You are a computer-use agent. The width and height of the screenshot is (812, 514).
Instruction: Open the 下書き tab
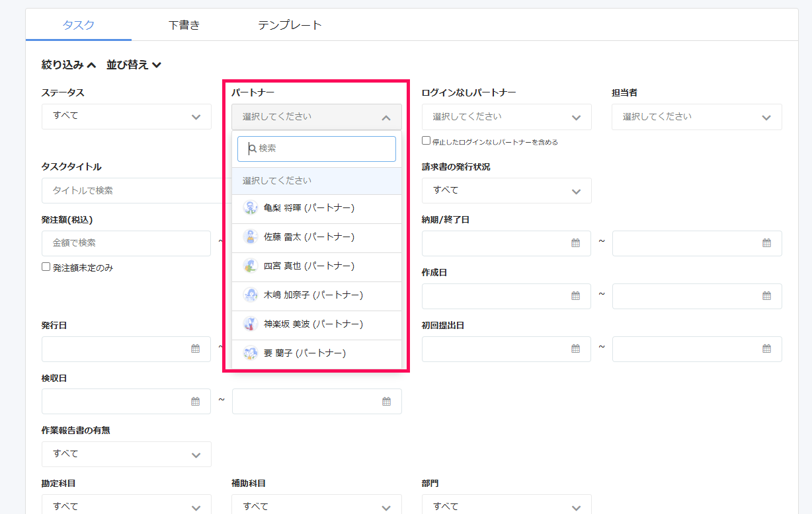(184, 25)
